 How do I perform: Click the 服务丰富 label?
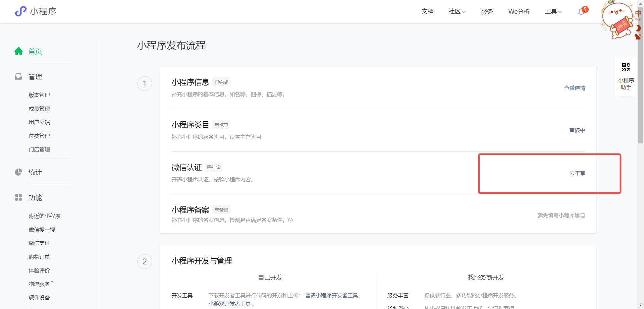[398, 296]
